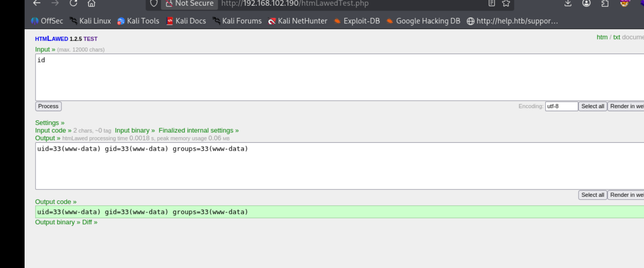Go to the browser home page icon
Screen dimensions: 644x268
coord(91,4)
